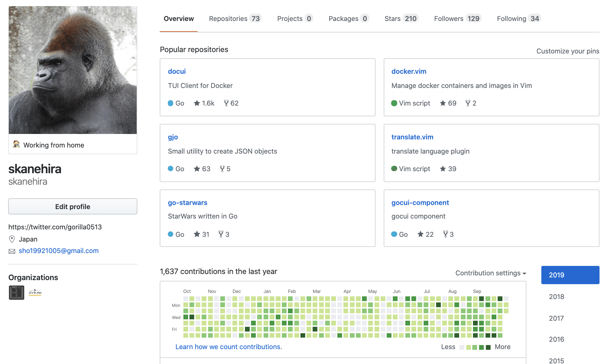Select the 2015 contribution year
The height and width of the screenshot is (364, 609).
(x=557, y=361)
